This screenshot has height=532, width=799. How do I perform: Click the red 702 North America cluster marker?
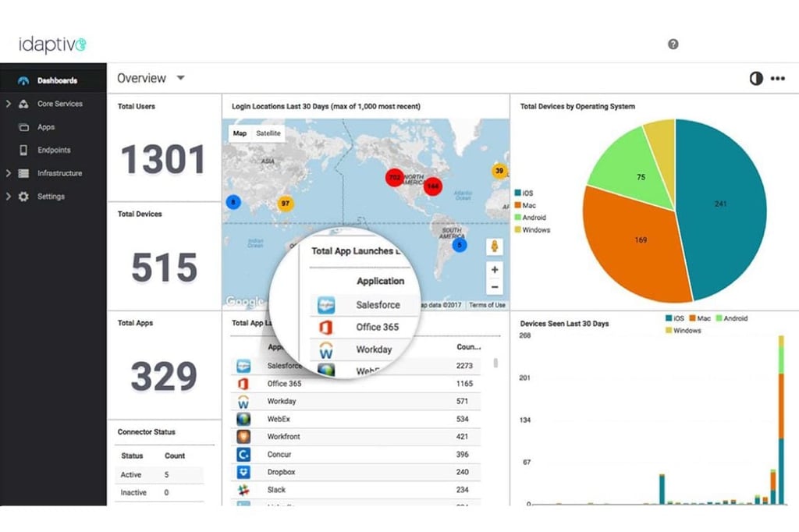point(394,177)
